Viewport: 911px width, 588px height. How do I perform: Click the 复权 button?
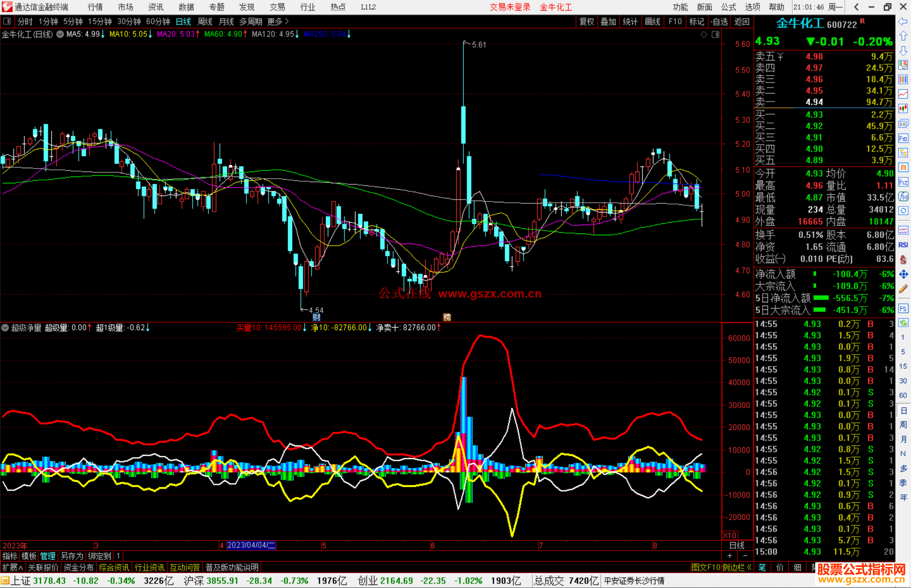pos(586,21)
